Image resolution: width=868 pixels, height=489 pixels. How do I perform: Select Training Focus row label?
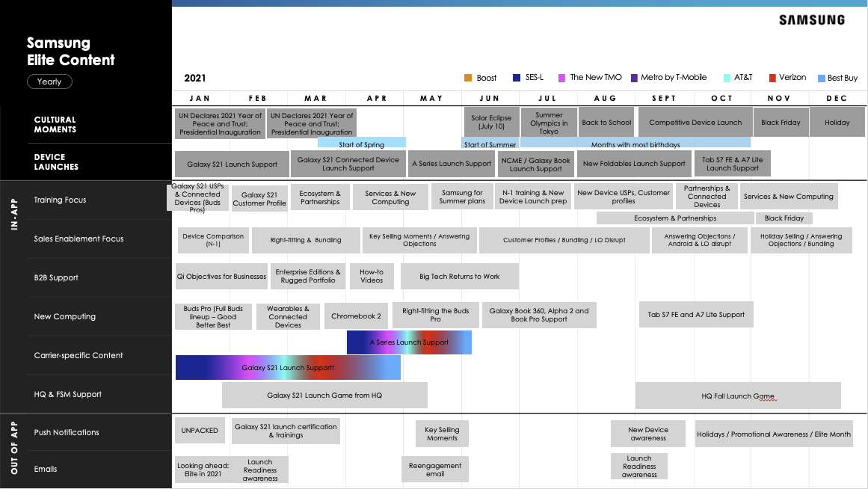(60, 200)
